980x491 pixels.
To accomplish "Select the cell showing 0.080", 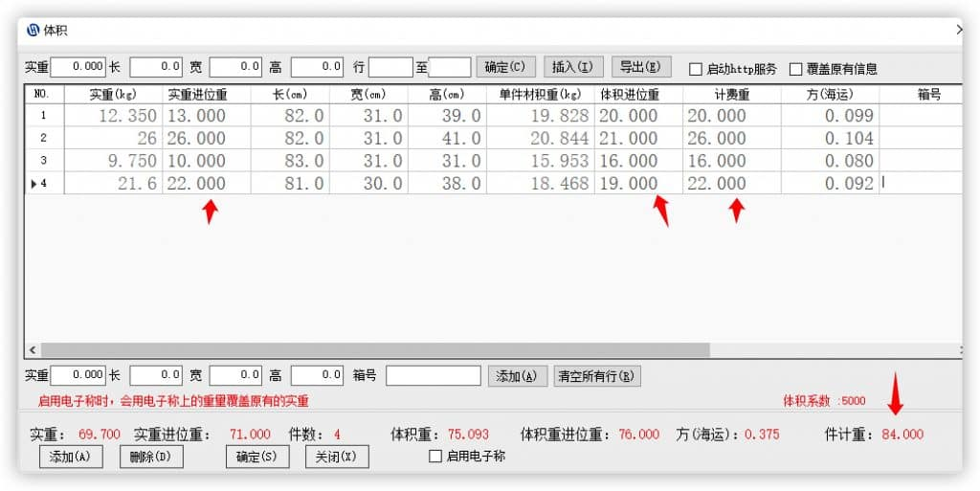I will [x=830, y=161].
